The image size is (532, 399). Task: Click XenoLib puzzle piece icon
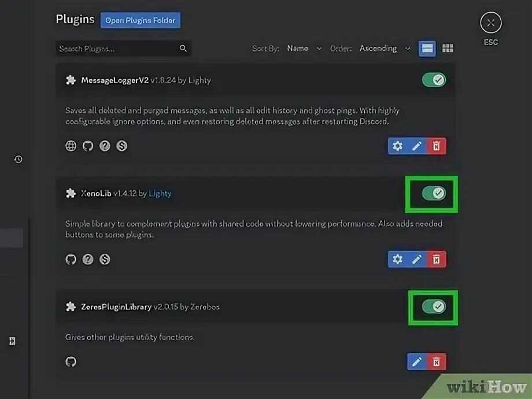(x=71, y=193)
